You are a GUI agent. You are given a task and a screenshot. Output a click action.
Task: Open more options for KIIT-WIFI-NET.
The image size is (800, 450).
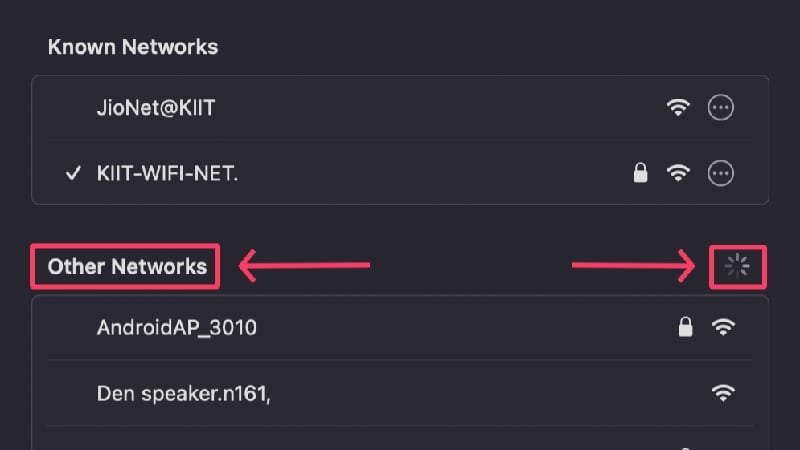(x=720, y=173)
